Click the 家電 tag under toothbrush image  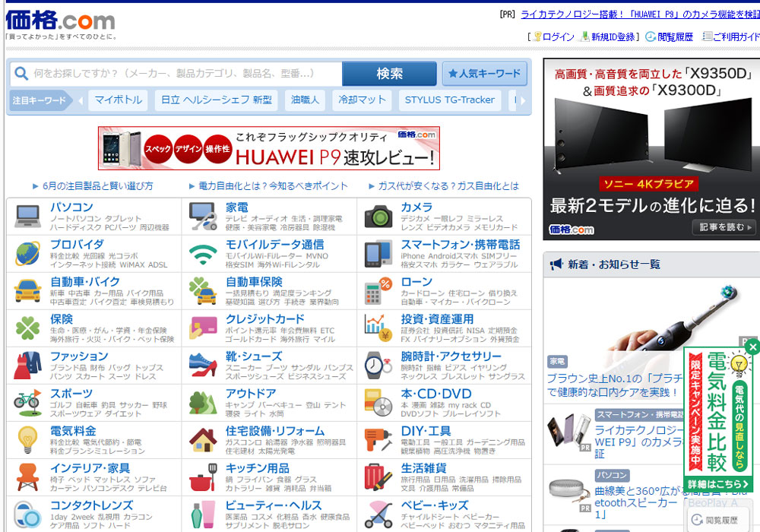[x=557, y=362]
